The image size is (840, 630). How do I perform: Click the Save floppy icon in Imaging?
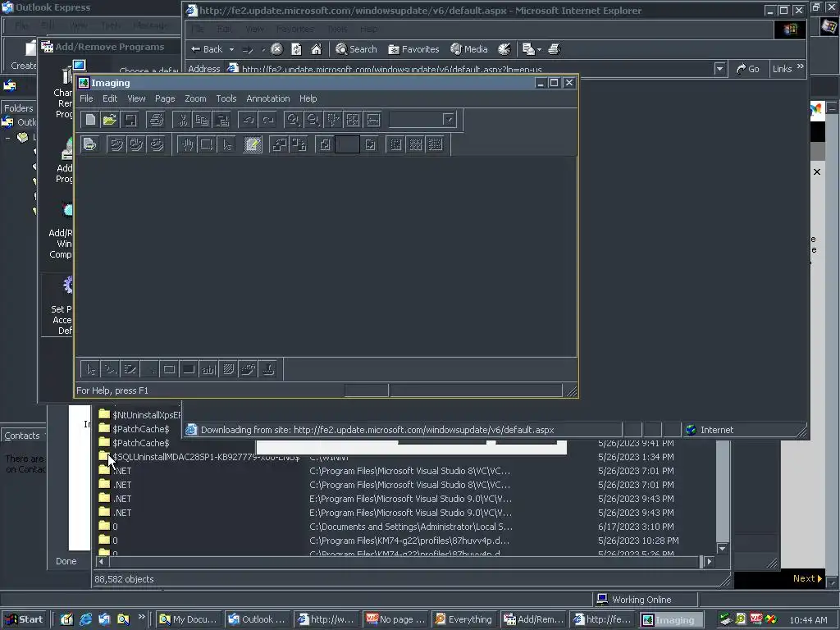(x=130, y=120)
